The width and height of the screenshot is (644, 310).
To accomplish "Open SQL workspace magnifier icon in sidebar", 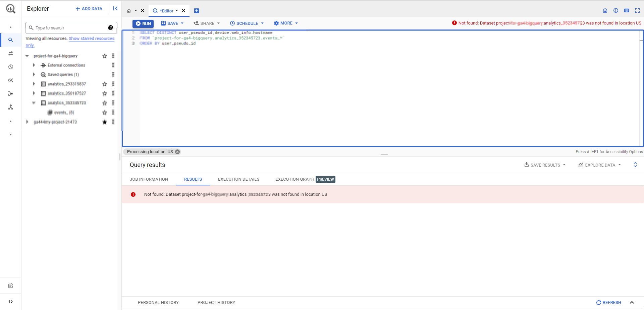I will (11, 40).
